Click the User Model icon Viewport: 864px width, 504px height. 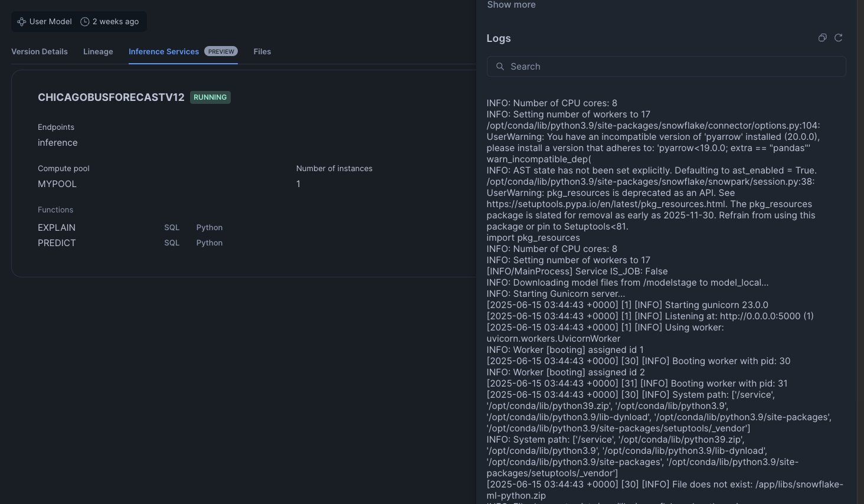pyautogui.click(x=22, y=22)
